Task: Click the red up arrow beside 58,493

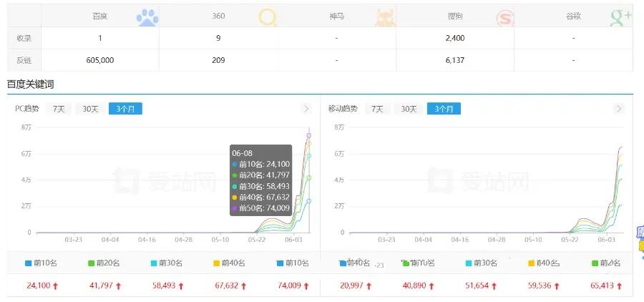Action: click(181, 286)
